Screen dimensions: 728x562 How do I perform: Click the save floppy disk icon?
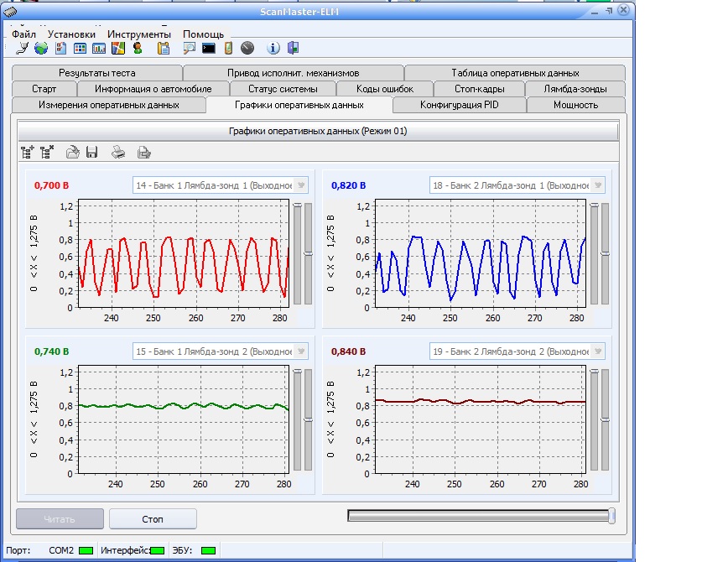pyautogui.click(x=92, y=152)
